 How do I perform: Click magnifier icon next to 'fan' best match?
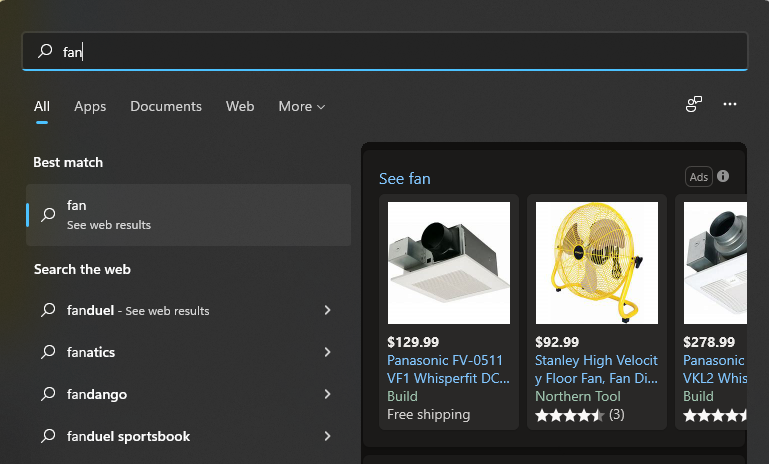click(48, 214)
